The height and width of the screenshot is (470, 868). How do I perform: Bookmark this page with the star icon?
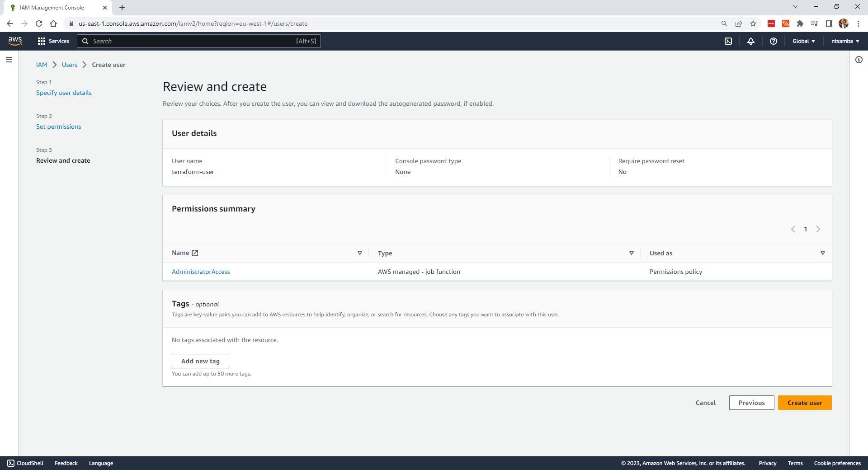click(753, 23)
